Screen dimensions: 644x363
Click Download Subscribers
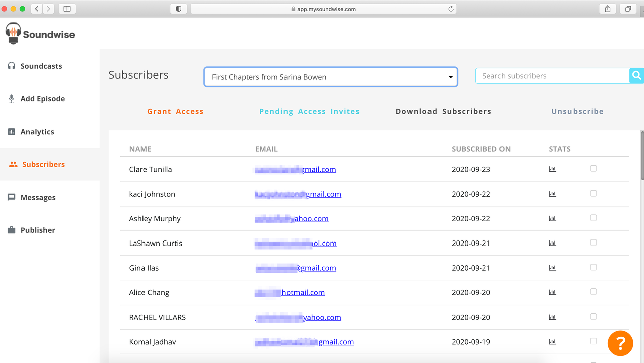[443, 112]
